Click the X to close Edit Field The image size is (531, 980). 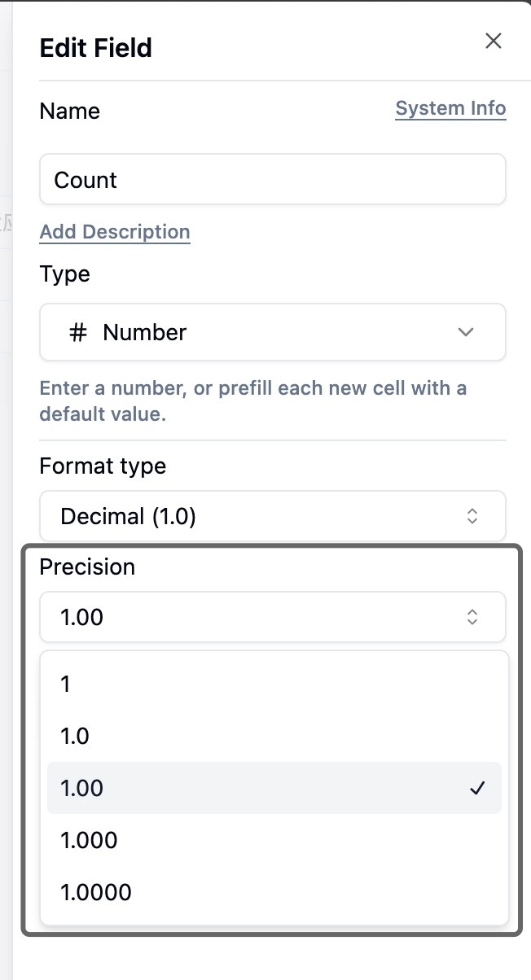coord(493,40)
